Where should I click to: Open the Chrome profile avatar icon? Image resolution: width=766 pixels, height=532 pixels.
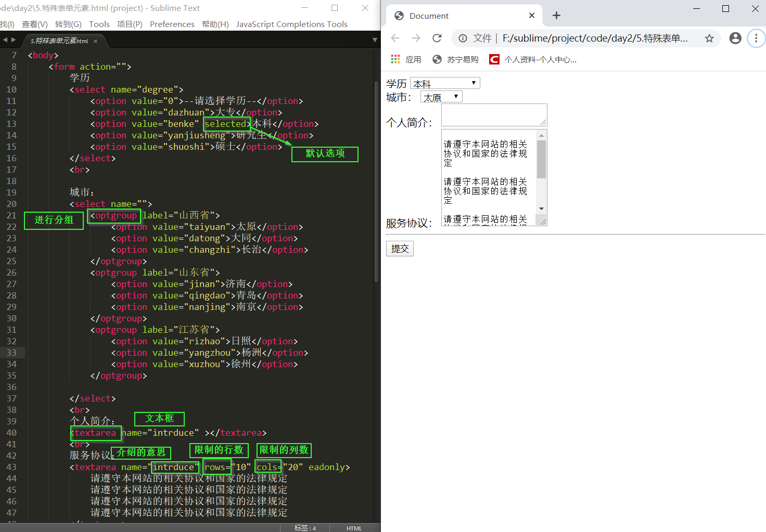[x=735, y=38]
